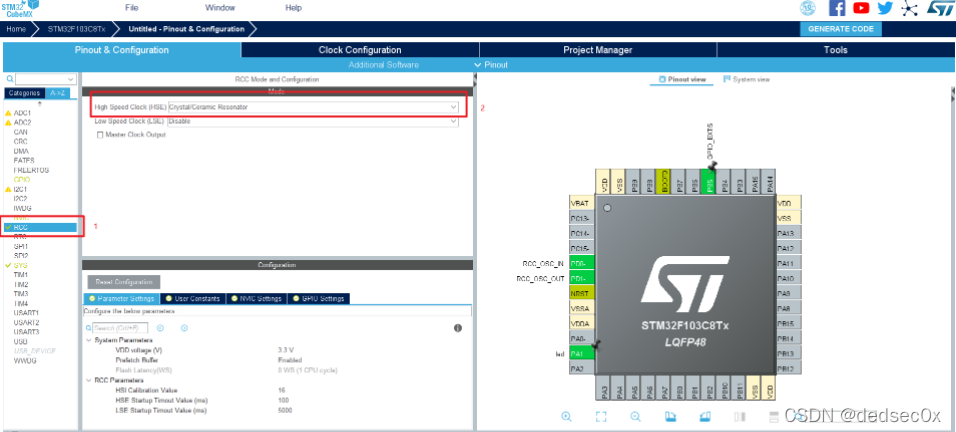Open the File menu
The width and height of the screenshot is (956, 432).
132,8
